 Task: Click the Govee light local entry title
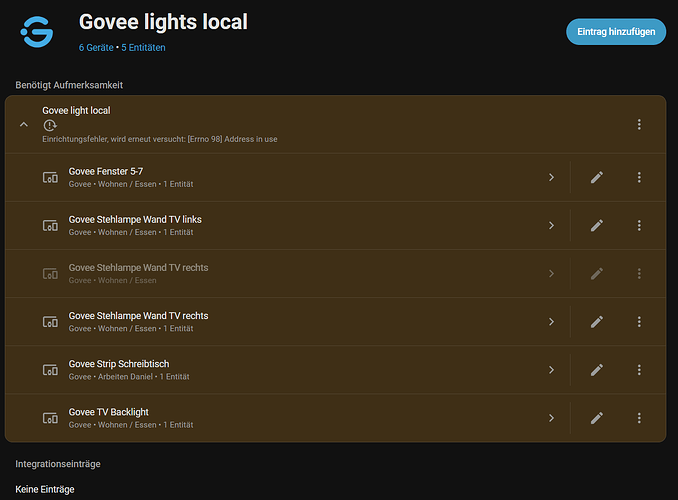tap(76, 110)
